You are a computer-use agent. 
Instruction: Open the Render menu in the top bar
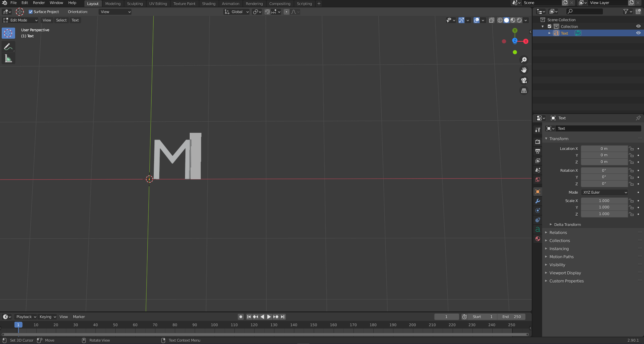point(39,3)
